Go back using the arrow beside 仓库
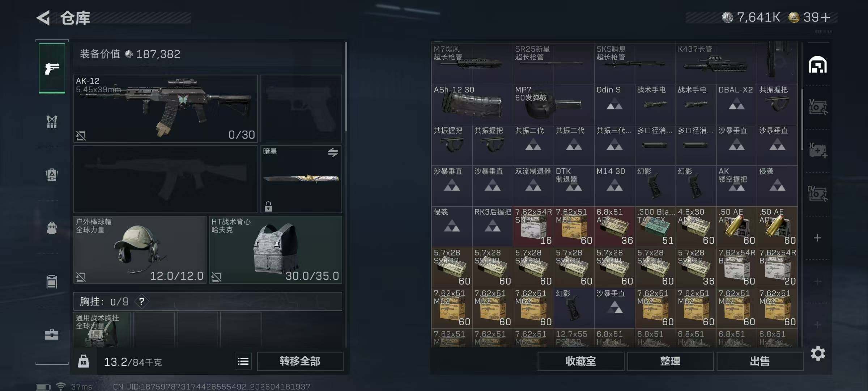 (x=43, y=18)
